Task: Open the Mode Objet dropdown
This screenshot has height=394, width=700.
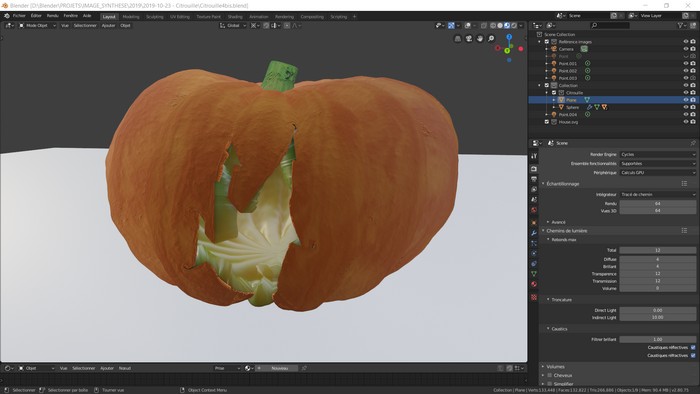Action: (x=37, y=25)
